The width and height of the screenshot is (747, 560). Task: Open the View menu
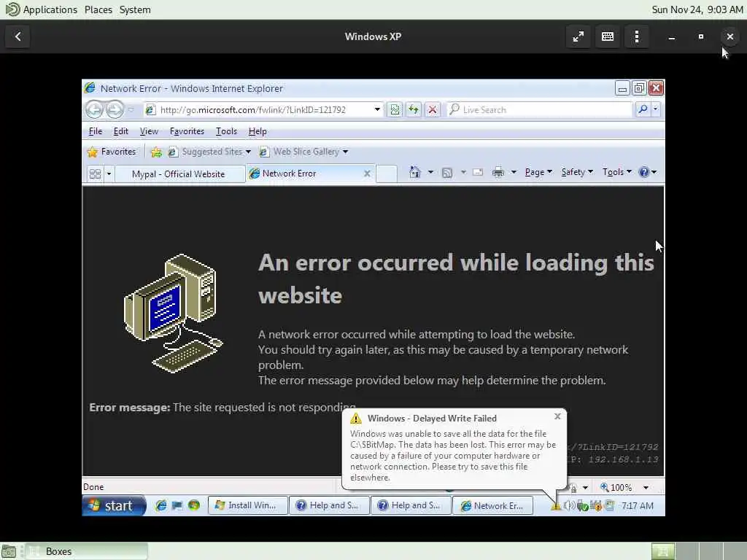tap(149, 131)
